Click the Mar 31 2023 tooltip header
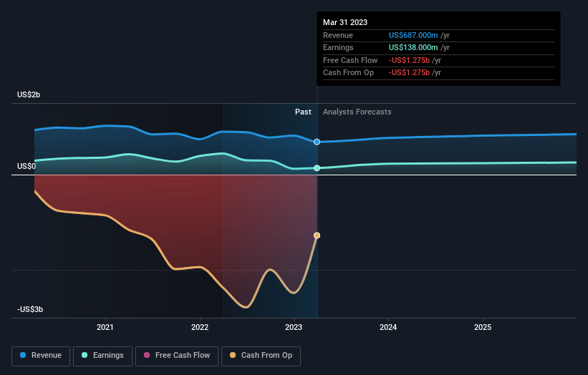This screenshot has width=588, height=375. tap(345, 22)
